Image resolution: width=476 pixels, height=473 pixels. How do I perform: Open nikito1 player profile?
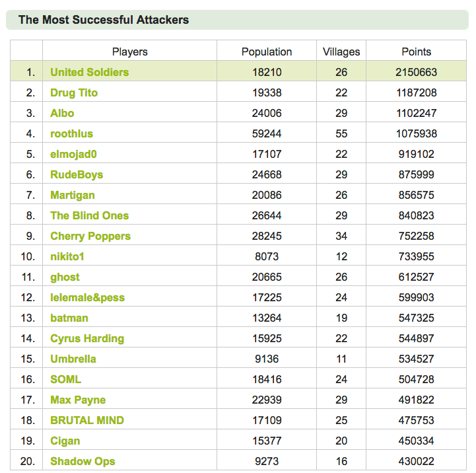67,257
